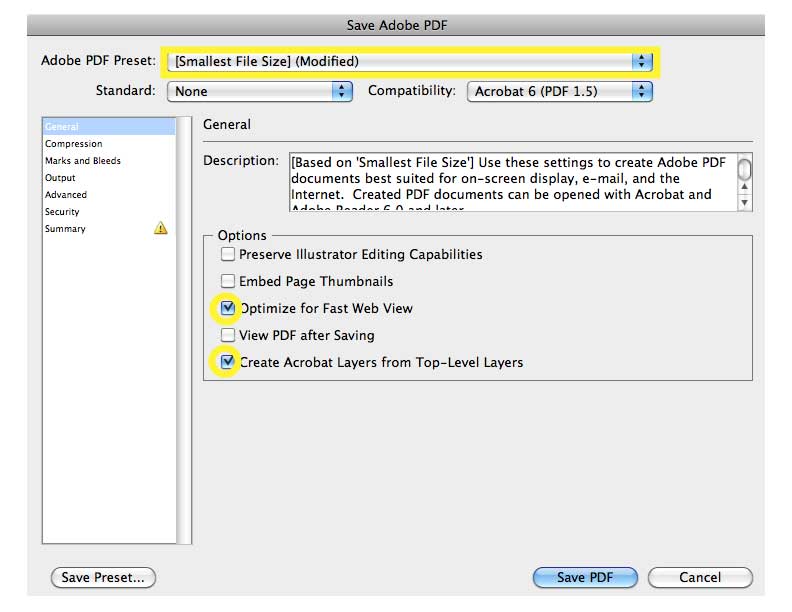This screenshot has width=792, height=612.
Task: Click the Description scrollbar thumb
Action: (745, 168)
